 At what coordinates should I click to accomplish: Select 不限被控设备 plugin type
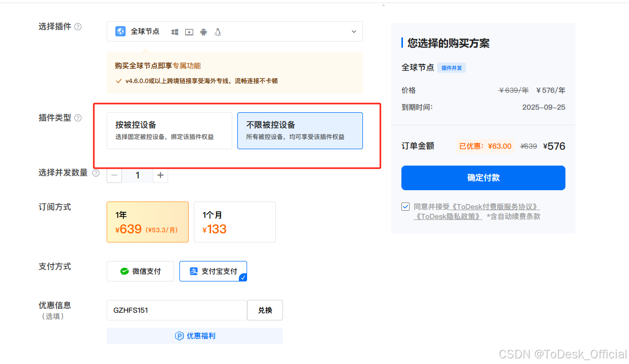(x=300, y=131)
